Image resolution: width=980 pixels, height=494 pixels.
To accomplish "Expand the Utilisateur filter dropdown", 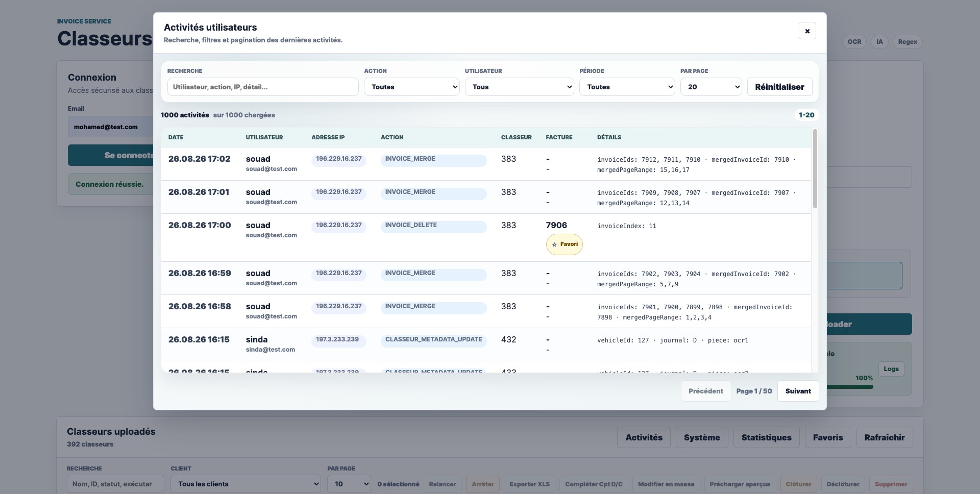I will [519, 87].
